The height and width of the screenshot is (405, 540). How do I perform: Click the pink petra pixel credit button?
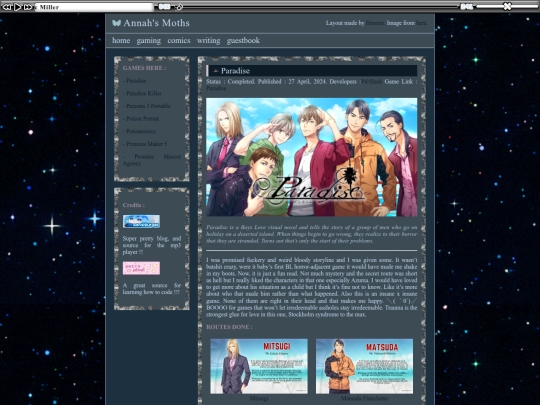click(x=141, y=268)
